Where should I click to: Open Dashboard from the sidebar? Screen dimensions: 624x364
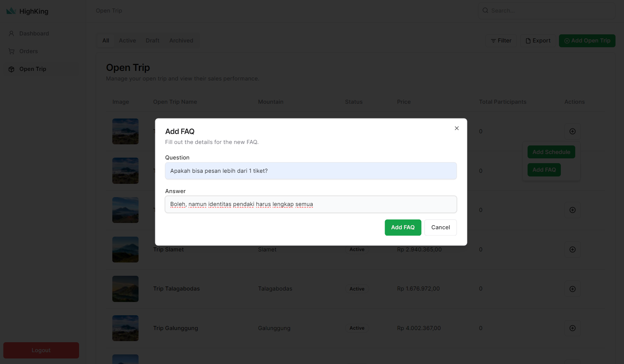(34, 34)
